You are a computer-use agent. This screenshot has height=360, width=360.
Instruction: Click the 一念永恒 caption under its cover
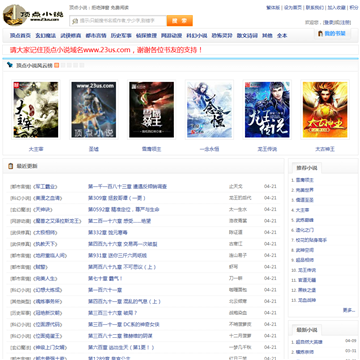coord(209,149)
